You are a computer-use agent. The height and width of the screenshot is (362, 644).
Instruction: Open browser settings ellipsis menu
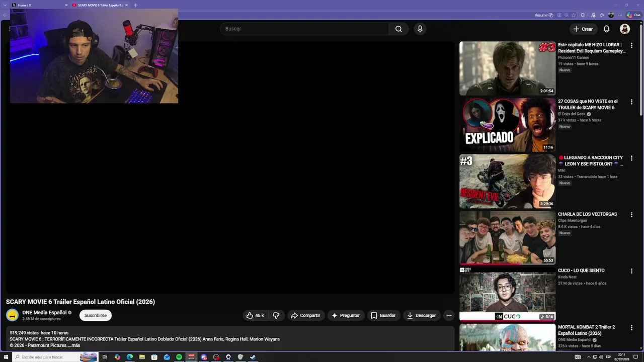tap(619, 15)
